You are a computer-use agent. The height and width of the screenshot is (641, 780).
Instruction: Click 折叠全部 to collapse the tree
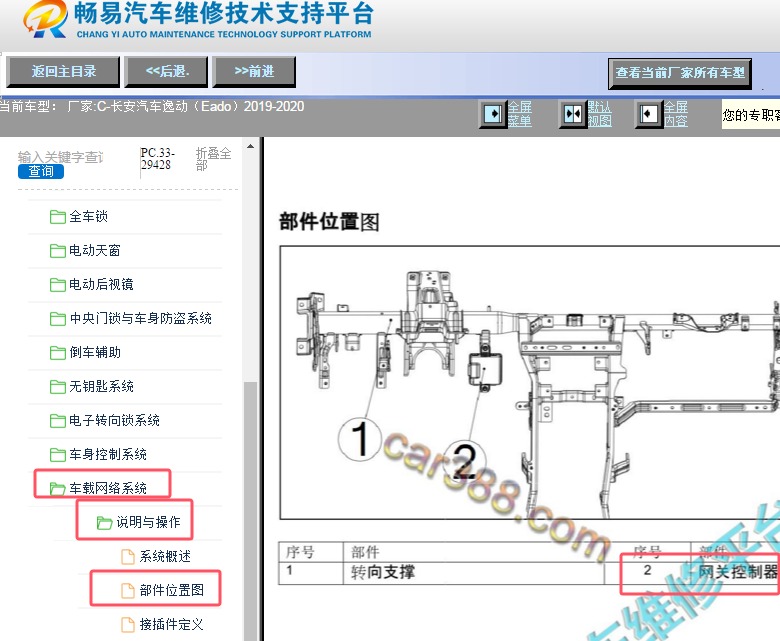click(213, 159)
